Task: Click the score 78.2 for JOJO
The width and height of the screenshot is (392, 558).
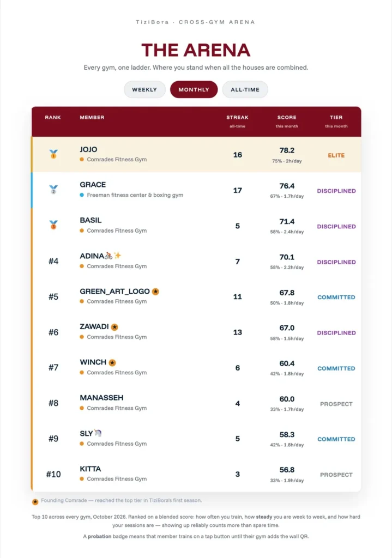Action: pyautogui.click(x=287, y=150)
